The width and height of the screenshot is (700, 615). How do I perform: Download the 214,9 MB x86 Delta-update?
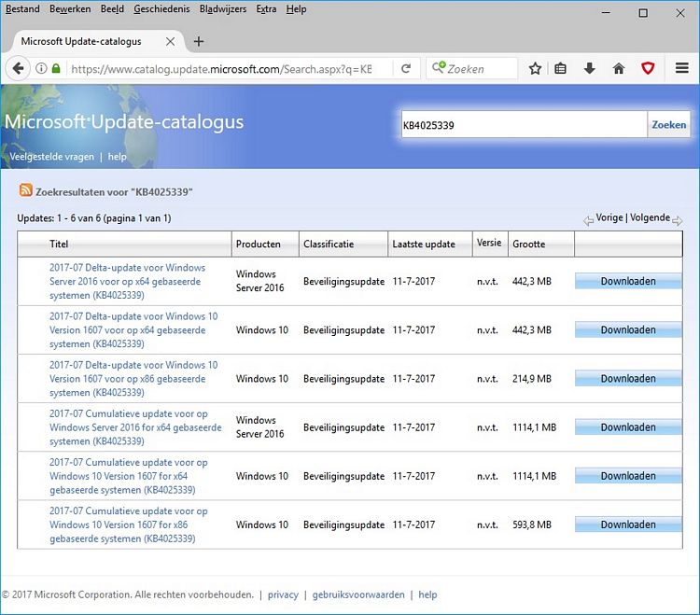pyautogui.click(x=628, y=379)
